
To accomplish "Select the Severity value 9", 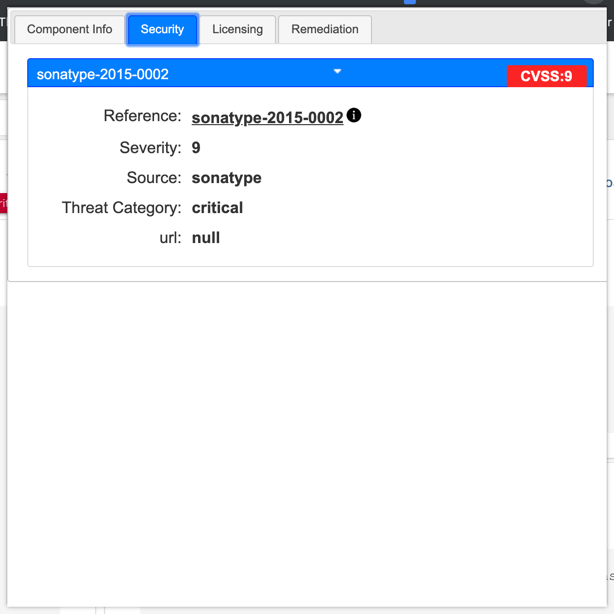I will tap(196, 148).
